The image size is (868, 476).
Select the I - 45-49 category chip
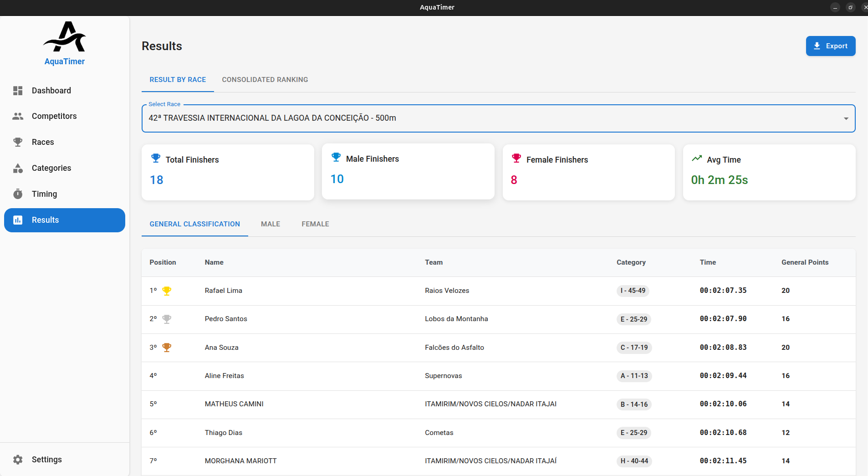coord(633,291)
